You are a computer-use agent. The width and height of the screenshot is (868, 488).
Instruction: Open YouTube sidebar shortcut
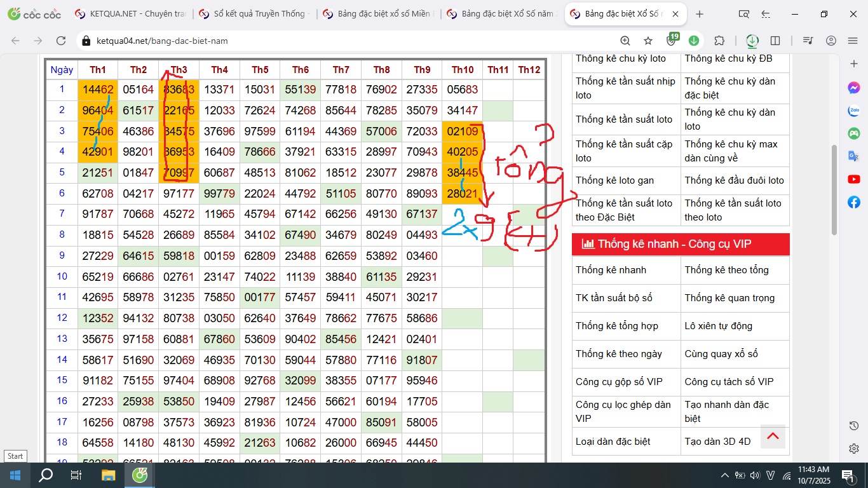click(854, 180)
